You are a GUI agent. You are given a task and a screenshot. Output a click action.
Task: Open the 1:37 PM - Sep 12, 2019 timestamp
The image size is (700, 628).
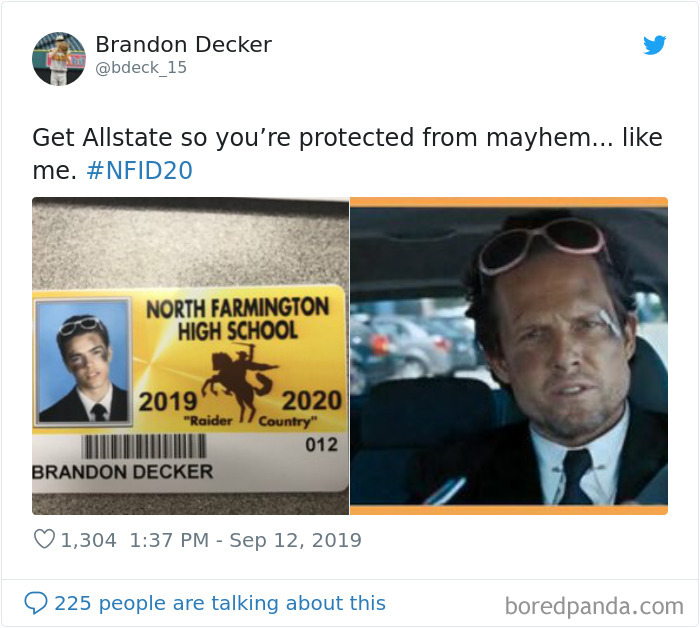[245, 540]
